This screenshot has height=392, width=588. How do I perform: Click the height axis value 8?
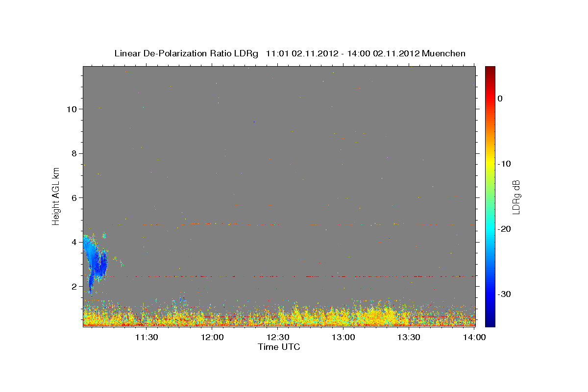coord(74,153)
